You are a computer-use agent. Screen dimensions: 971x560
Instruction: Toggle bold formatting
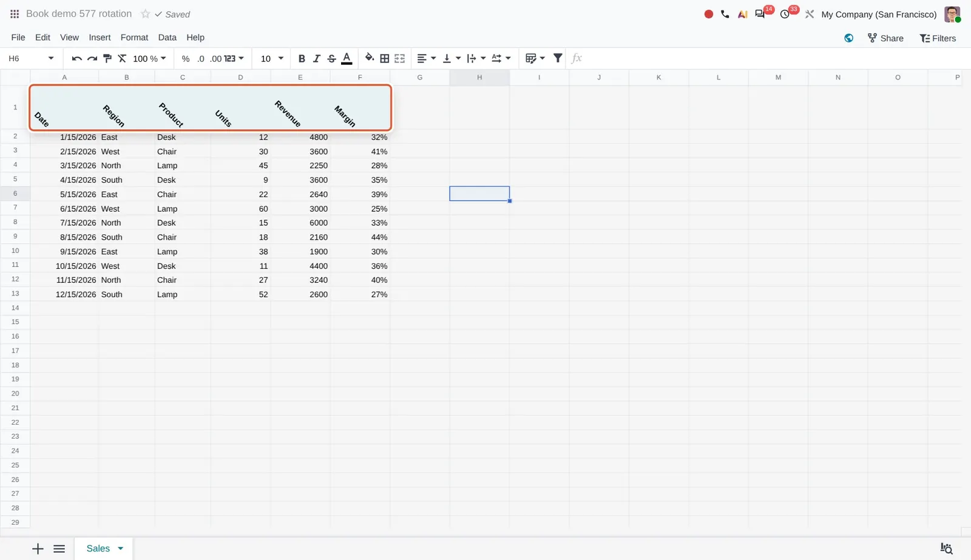pyautogui.click(x=302, y=58)
